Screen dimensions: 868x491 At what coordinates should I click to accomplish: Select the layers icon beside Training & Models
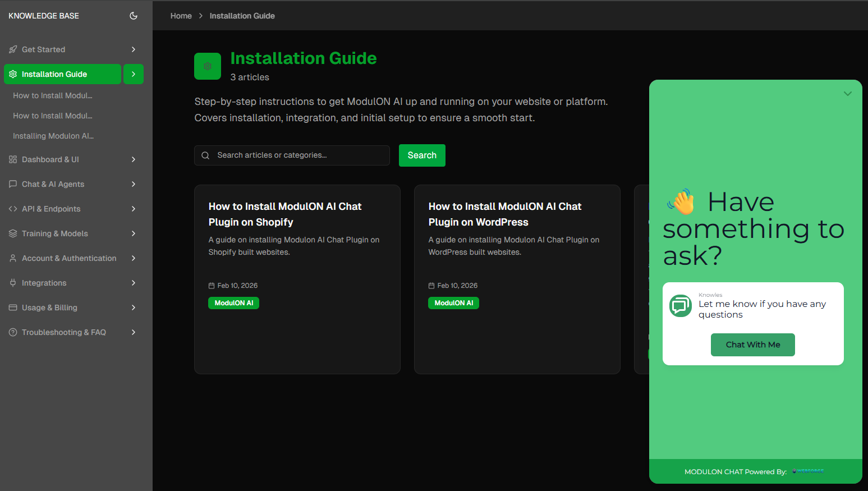coord(12,233)
